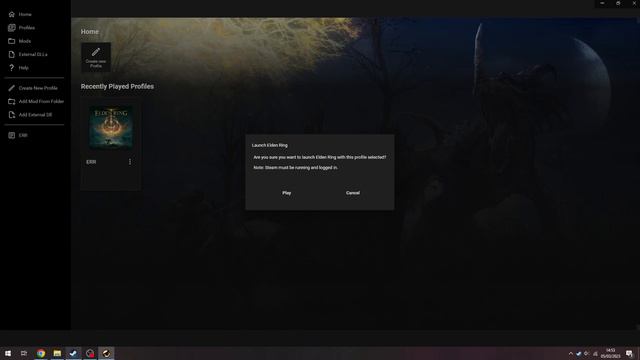640x360 pixels.
Task: Open the volume control in system tray
Action: tap(587, 353)
